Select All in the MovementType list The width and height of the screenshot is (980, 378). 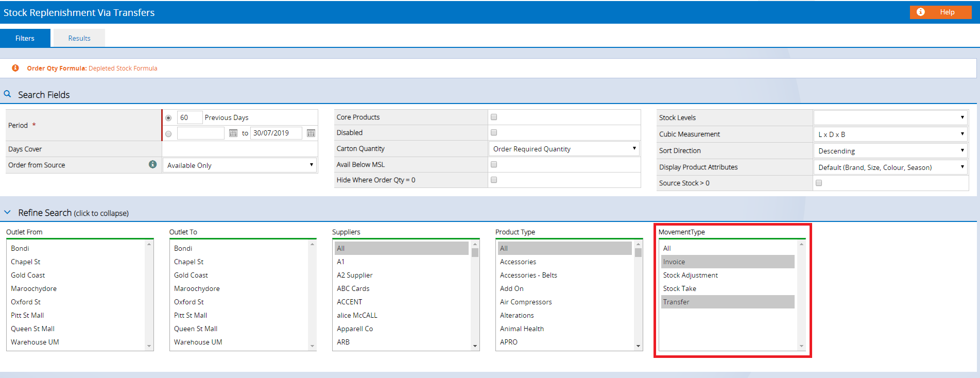tap(728, 248)
